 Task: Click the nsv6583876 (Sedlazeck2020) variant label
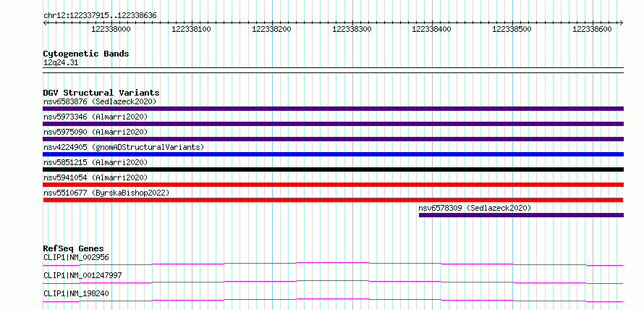(100, 101)
